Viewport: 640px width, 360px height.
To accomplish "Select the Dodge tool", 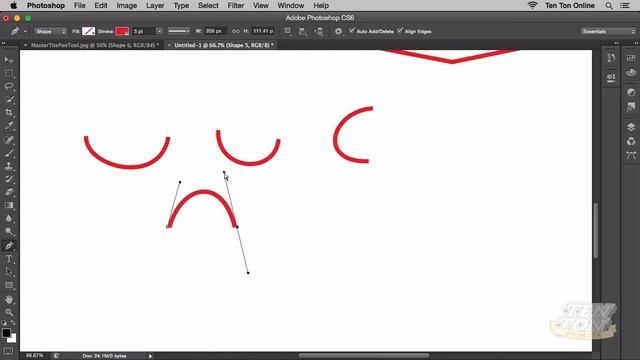I will point(9,231).
